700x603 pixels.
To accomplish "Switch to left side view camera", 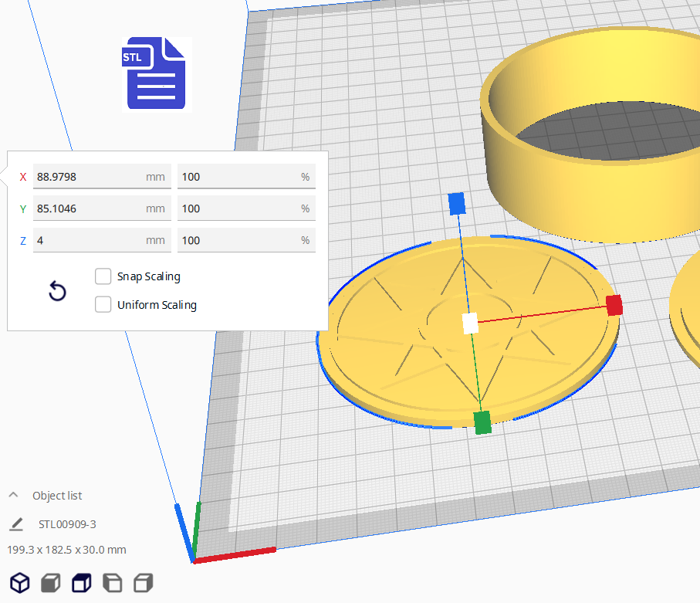I will [x=112, y=582].
